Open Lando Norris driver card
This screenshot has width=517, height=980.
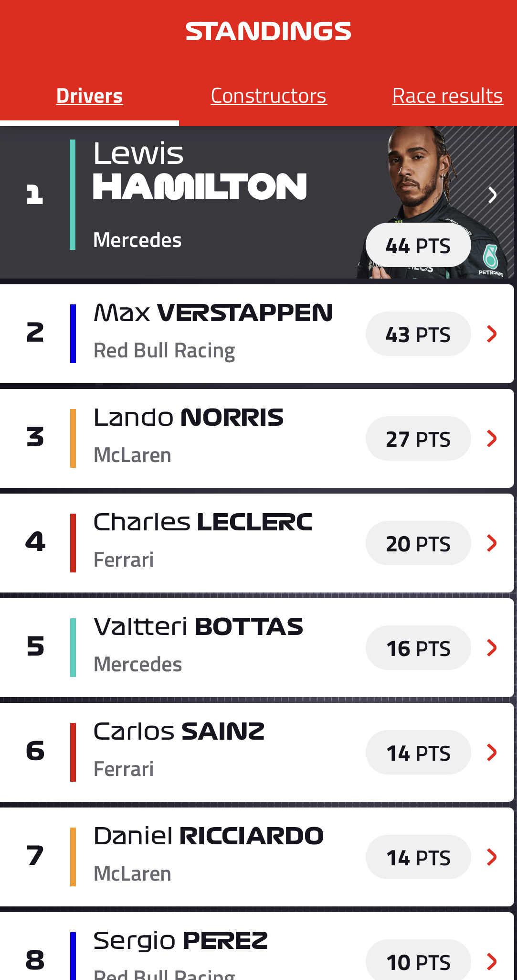(257, 438)
